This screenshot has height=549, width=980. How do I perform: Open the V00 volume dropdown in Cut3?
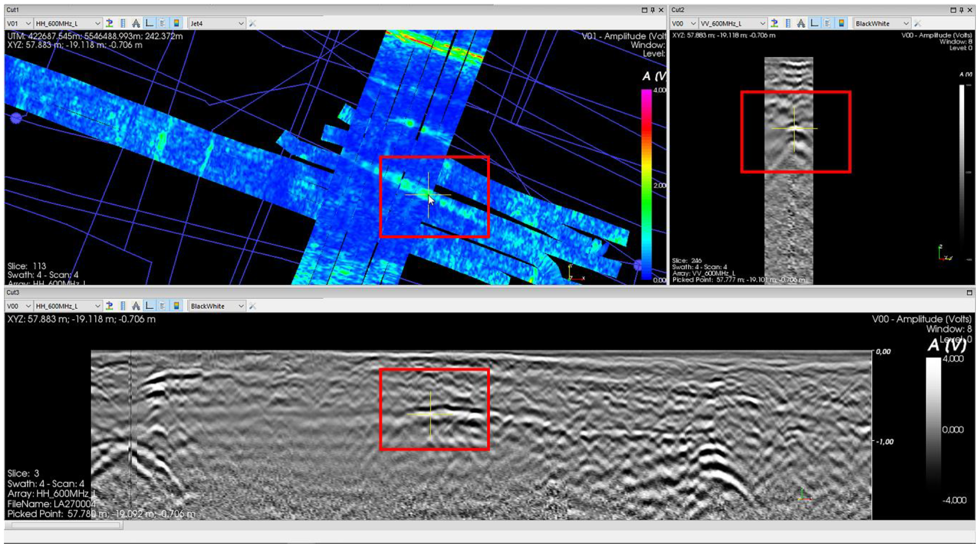click(x=19, y=306)
